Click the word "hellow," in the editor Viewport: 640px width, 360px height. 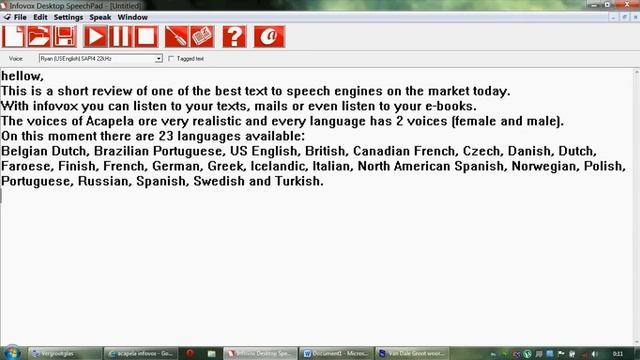click(22, 76)
